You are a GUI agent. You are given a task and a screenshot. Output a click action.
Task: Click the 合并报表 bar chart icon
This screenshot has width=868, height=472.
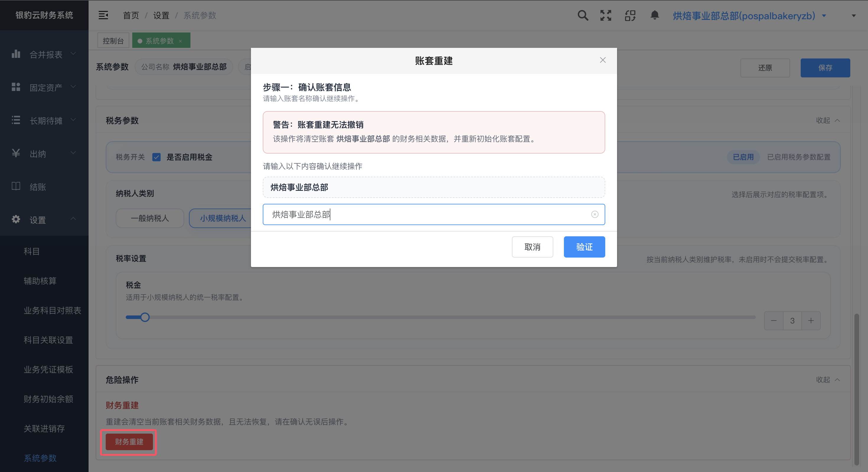pos(16,54)
